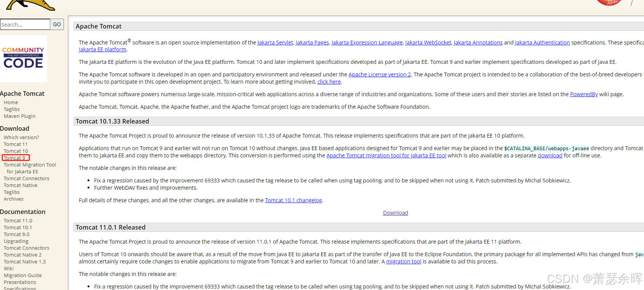Click the Community Code conference banner image
The height and width of the screenshot is (290, 644).
[x=24, y=59]
